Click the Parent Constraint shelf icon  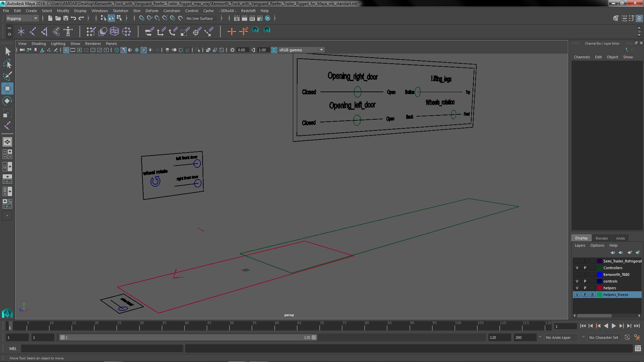149,32
